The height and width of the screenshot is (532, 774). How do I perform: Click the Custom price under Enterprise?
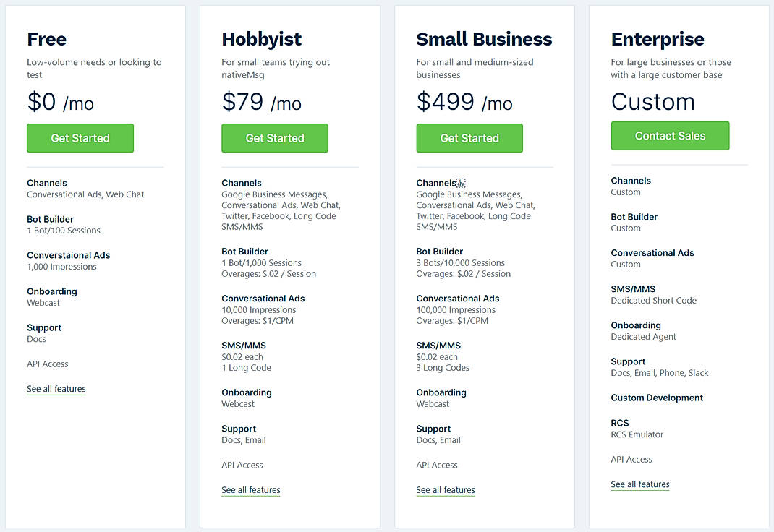pyautogui.click(x=652, y=102)
